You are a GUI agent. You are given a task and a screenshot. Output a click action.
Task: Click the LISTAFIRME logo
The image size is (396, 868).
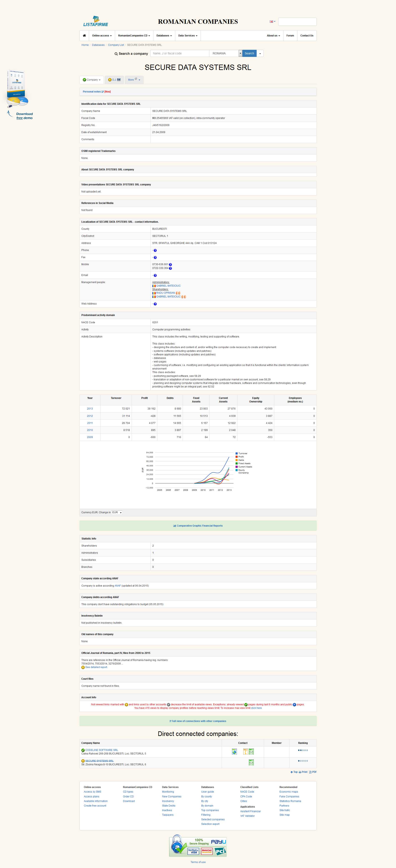96,22
